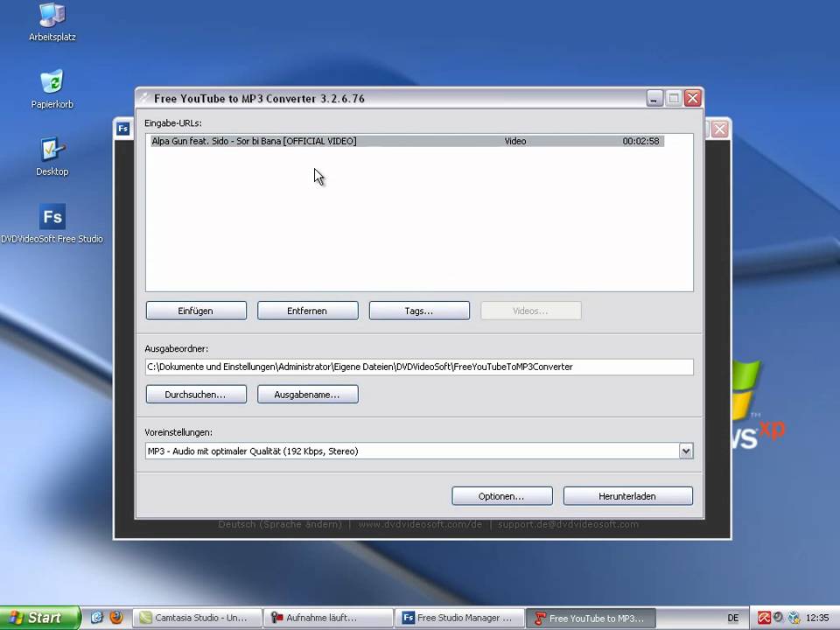Click Herunterladen to start download
Viewport: 840px width, 630px height.
pyautogui.click(x=628, y=496)
